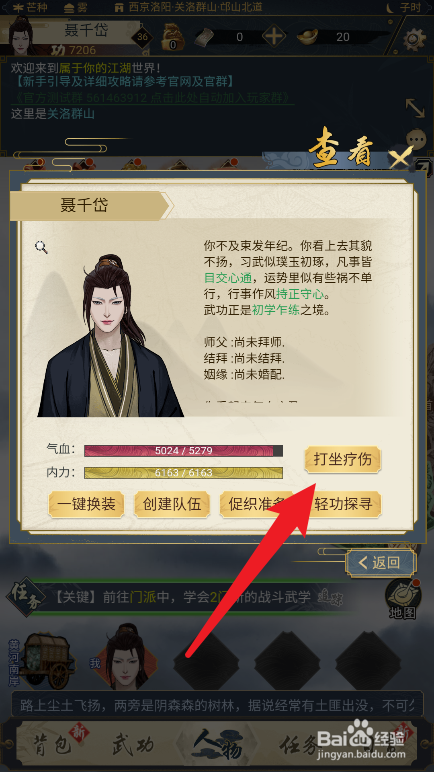This screenshot has width=434, height=772.
Task: Click the magnifier icon on portrait
Action: tap(41, 247)
